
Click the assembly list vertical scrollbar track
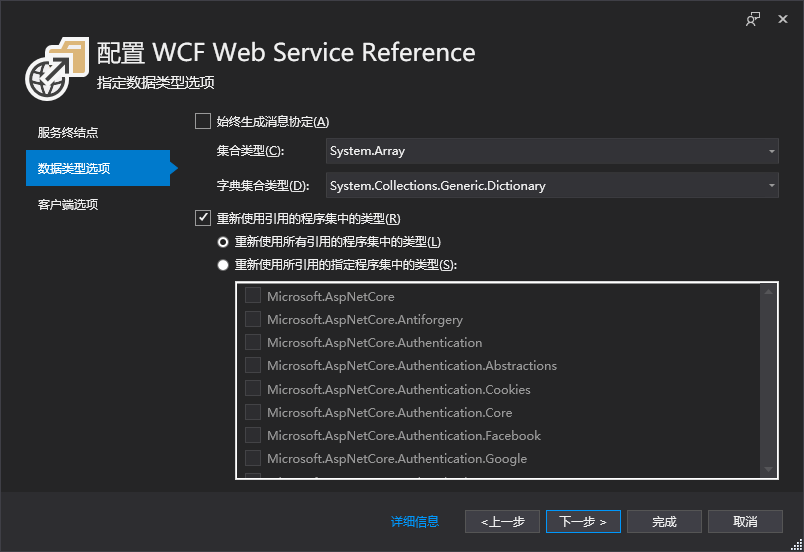[x=768, y=380]
